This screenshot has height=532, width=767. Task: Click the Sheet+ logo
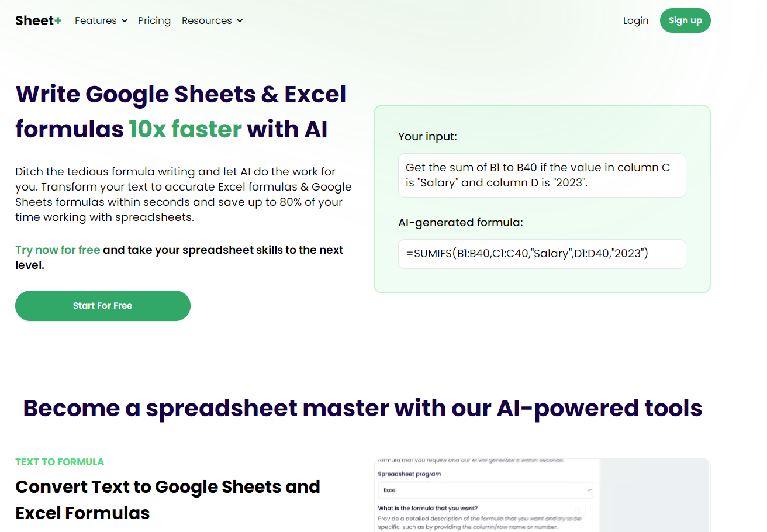[x=38, y=20]
